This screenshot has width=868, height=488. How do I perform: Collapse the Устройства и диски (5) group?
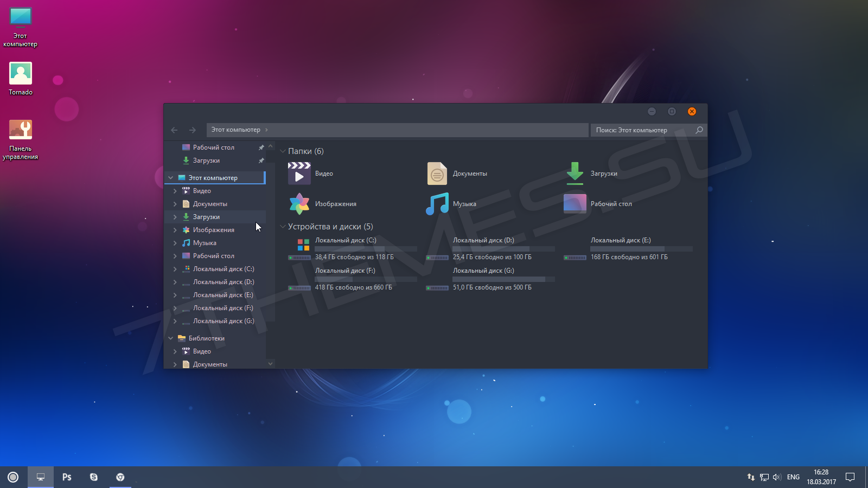click(283, 227)
